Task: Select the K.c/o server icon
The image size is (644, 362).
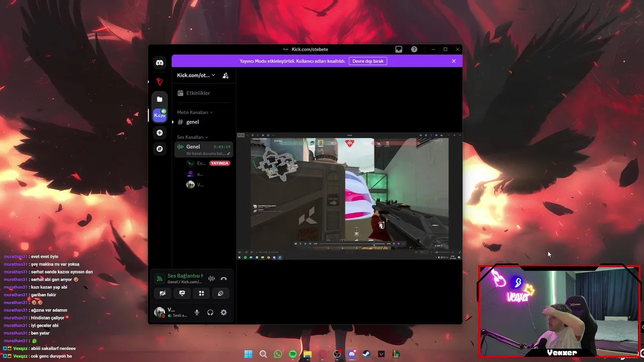Action: [x=159, y=115]
